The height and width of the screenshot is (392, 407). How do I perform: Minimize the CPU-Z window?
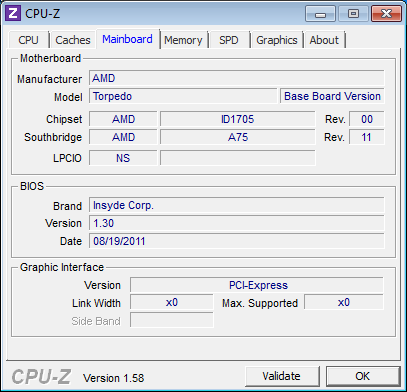(x=320, y=14)
